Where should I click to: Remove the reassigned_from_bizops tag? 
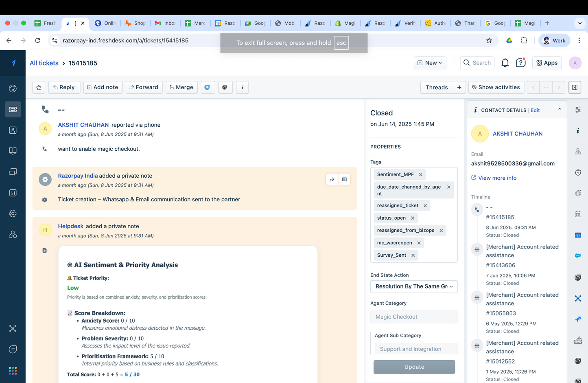[441, 231]
